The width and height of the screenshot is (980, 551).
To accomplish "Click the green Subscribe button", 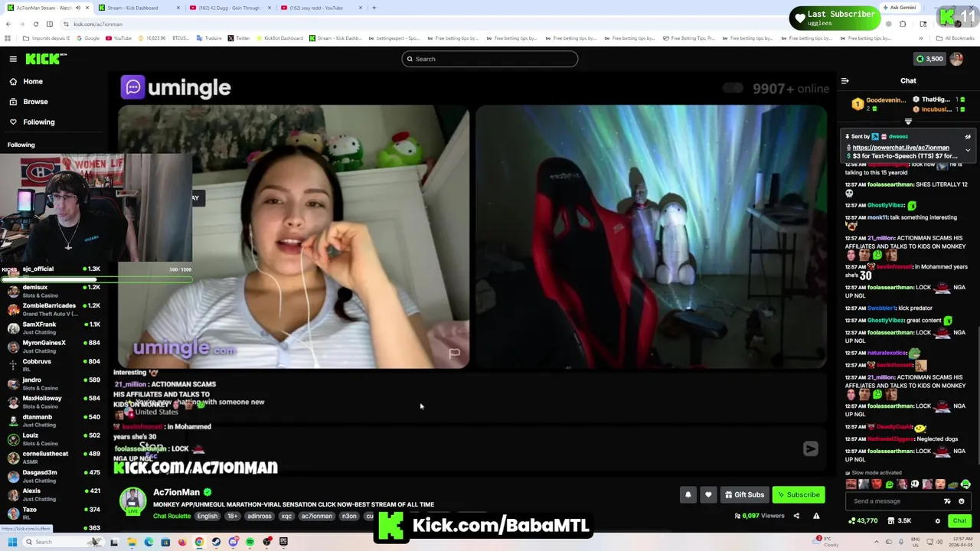I will pos(799,494).
